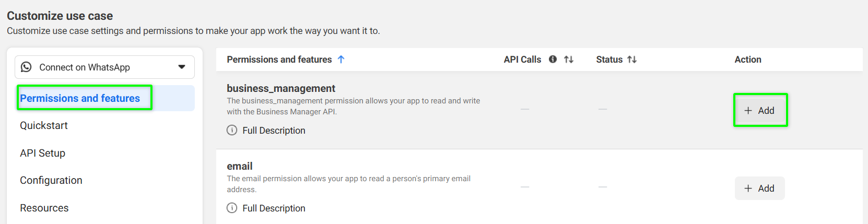Viewport: 868px width, 224px height.
Task: Open Full Description for email
Action: click(x=274, y=208)
